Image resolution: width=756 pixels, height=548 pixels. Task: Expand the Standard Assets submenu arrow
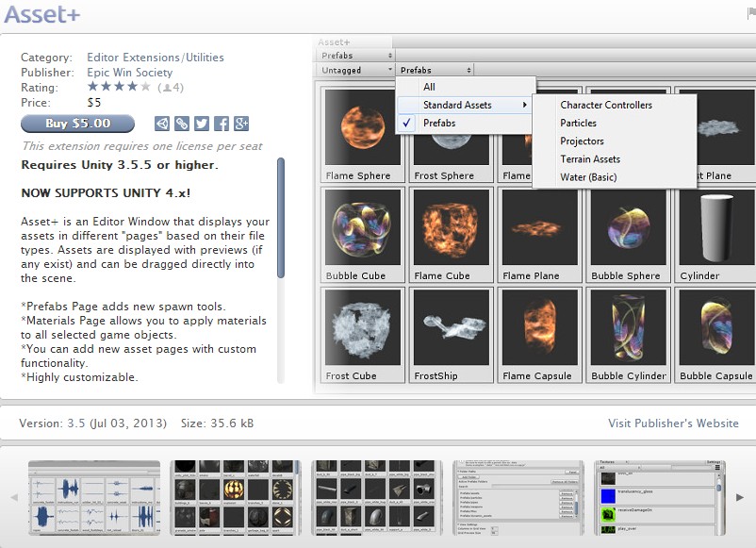(524, 105)
